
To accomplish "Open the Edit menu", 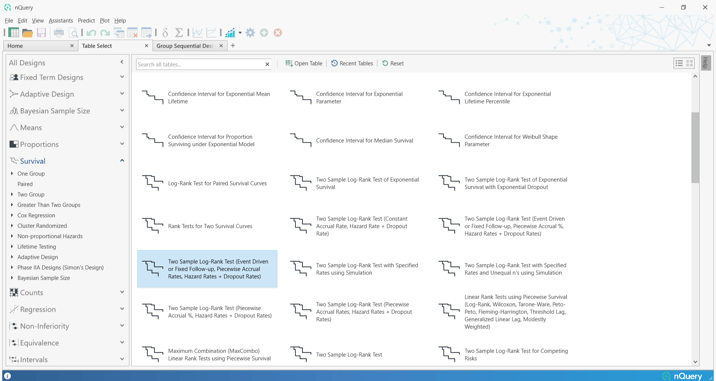I will (22, 21).
